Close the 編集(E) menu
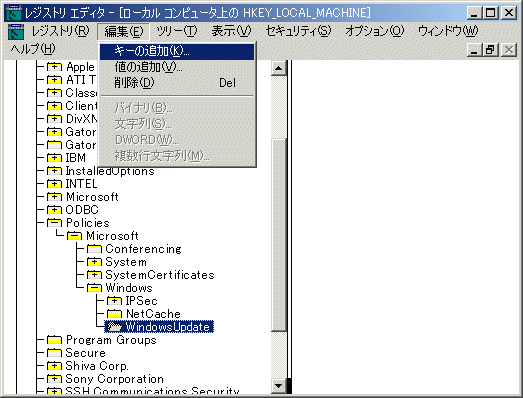Screen dimensions: 523x398 click(x=124, y=31)
